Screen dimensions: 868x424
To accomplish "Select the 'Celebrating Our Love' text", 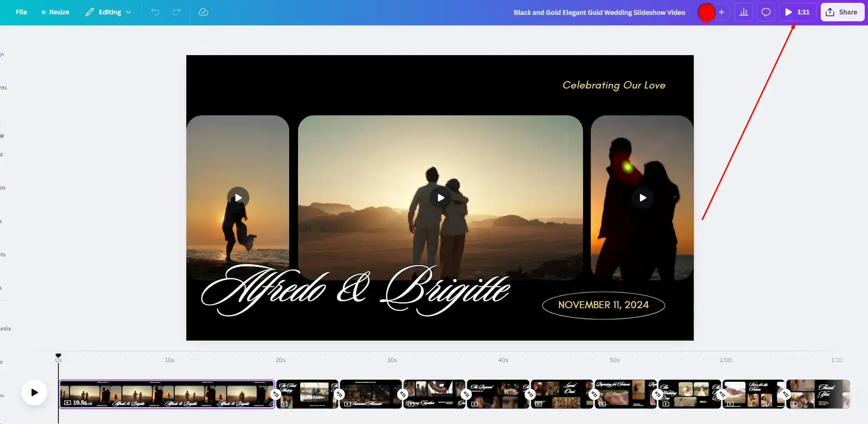I will click(x=614, y=85).
